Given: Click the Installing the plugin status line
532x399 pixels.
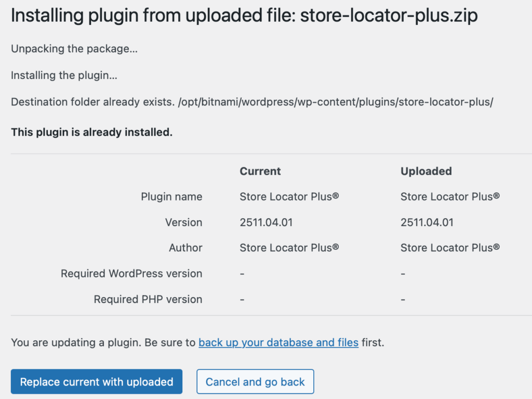Looking at the screenshot, I should coord(64,75).
